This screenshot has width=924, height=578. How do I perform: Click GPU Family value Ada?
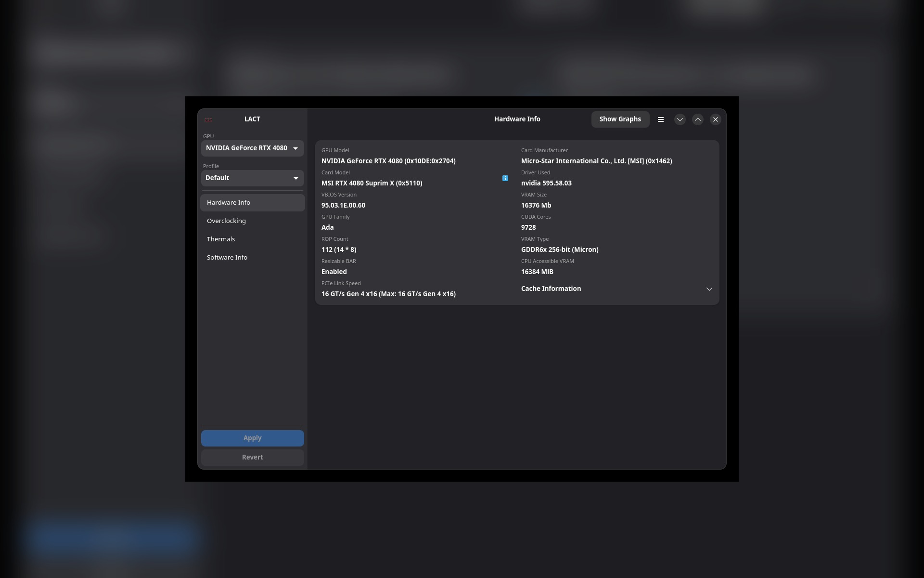click(327, 227)
